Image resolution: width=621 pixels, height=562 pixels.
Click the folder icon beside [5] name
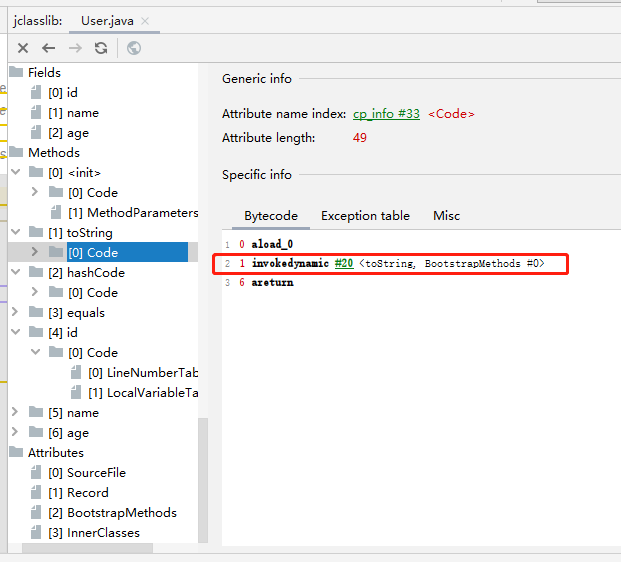click(x=36, y=412)
